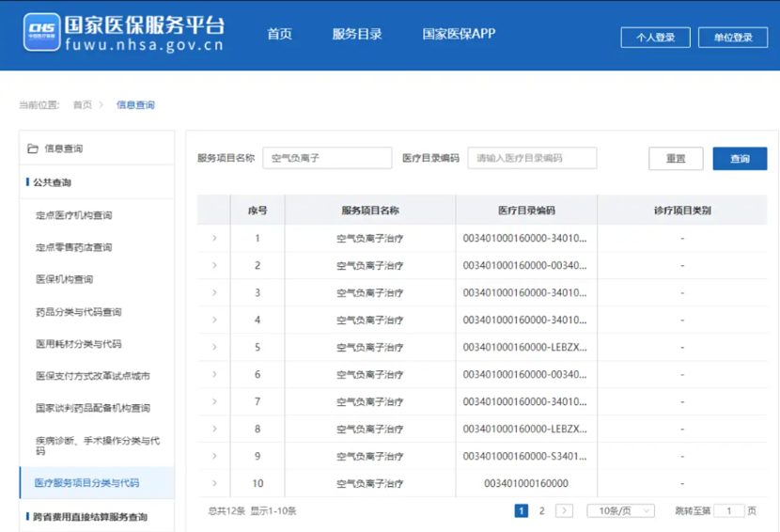The image size is (780, 532).
Task: Open 国家医保APP in the top navigation
Action: pyautogui.click(x=459, y=34)
